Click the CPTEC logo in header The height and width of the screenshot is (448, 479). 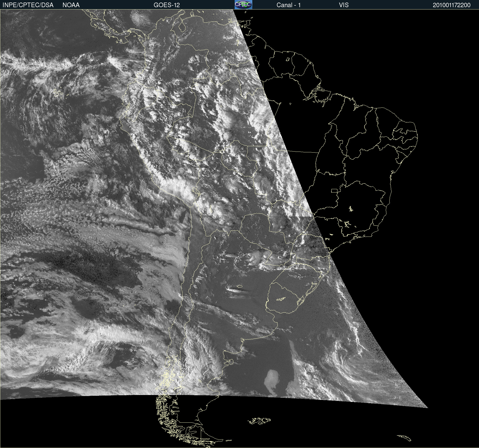pyautogui.click(x=243, y=5)
